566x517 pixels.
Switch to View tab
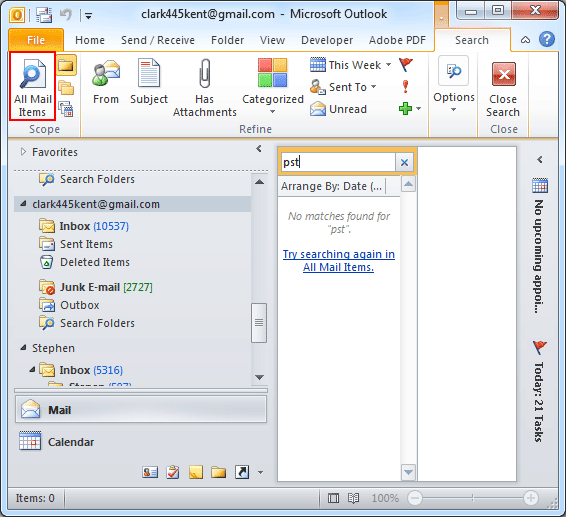tap(272, 40)
